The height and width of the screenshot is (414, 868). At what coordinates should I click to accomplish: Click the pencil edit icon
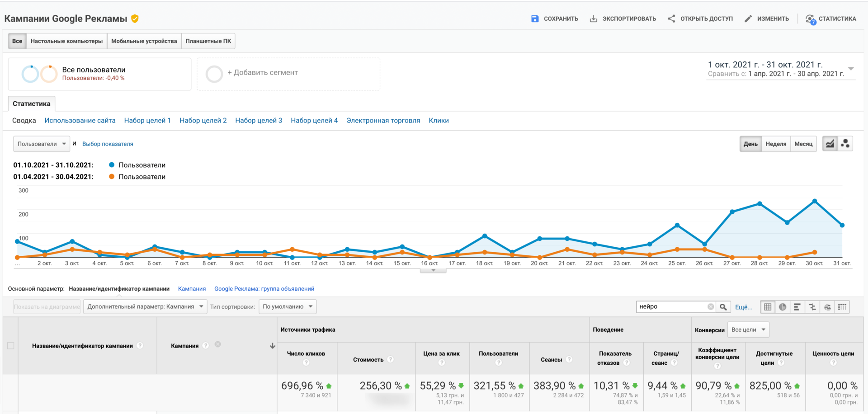pyautogui.click(x=748, y=19)
